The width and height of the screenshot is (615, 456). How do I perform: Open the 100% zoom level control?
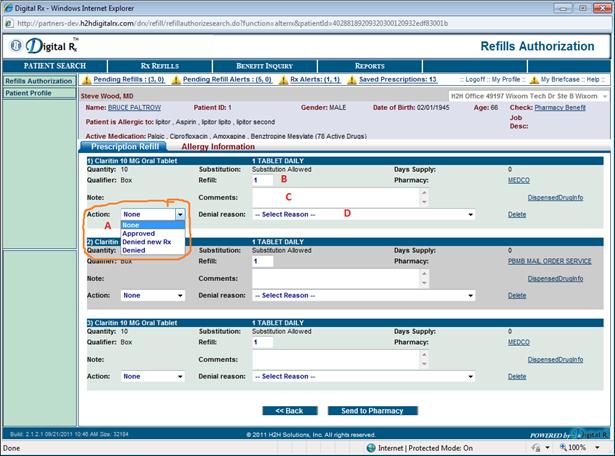point(582,448)
